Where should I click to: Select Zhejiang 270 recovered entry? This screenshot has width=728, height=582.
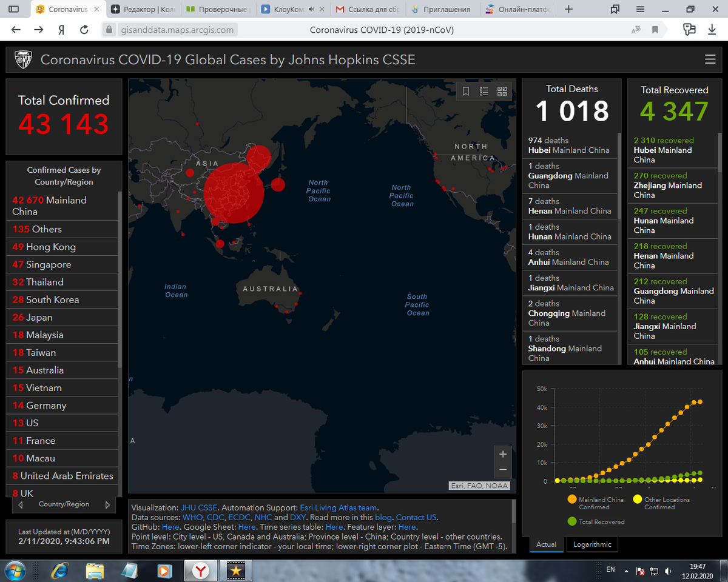[x=672, y=186]
